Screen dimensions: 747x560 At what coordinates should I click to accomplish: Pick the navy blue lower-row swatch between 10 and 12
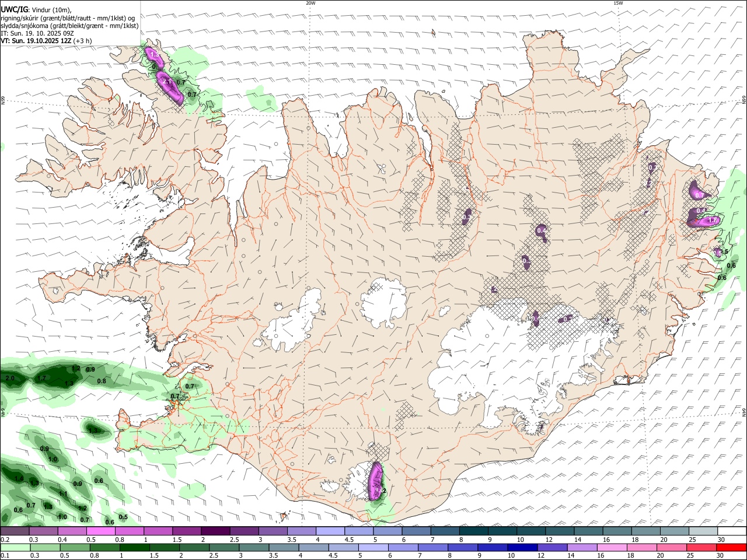tap(522, 547)
